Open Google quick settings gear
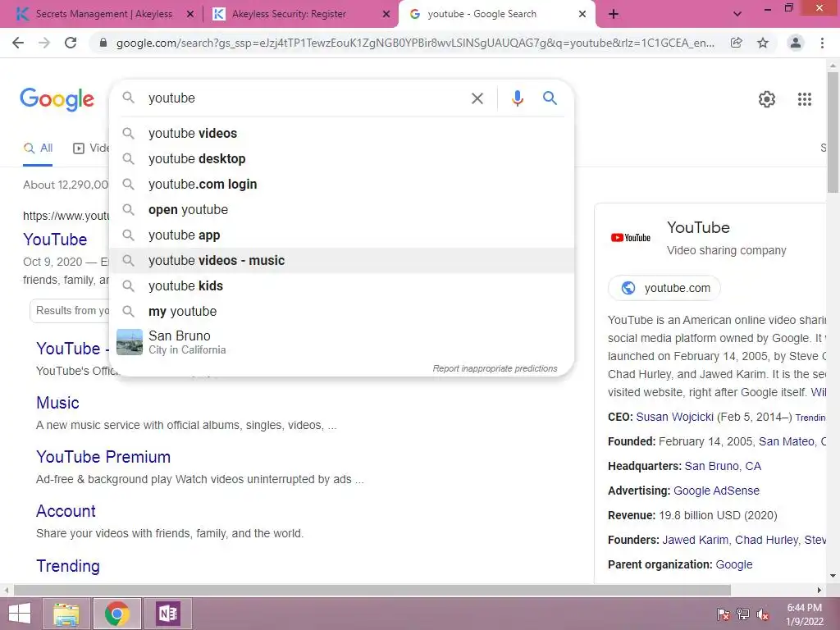This screenshot has width=840, height=630. point(767,99)
